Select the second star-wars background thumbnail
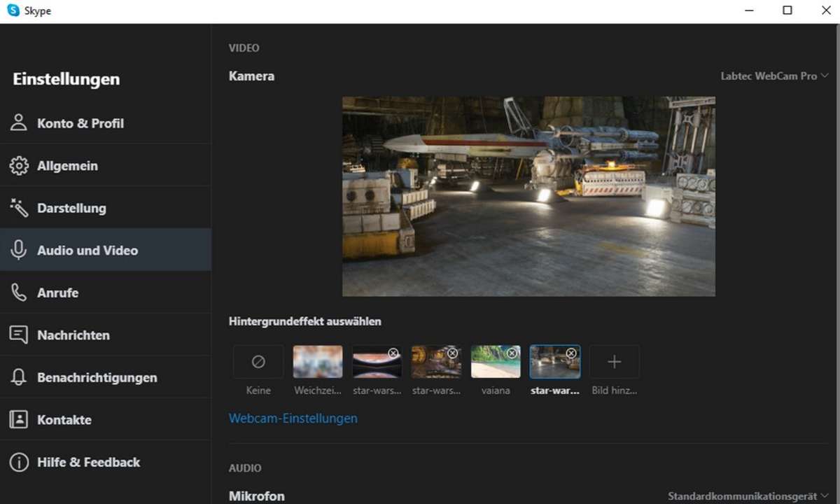Image resolution: width=840 pixels, height=504 pixels. coord(436,362)
